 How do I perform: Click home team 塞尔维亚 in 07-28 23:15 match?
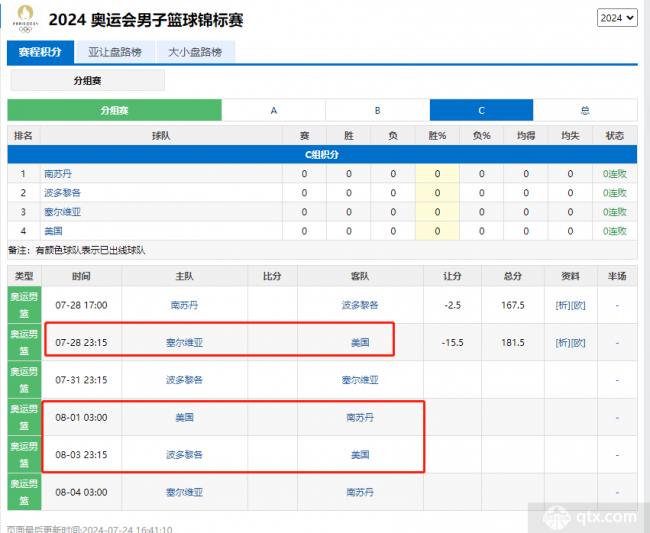click(x=184, y=342)
